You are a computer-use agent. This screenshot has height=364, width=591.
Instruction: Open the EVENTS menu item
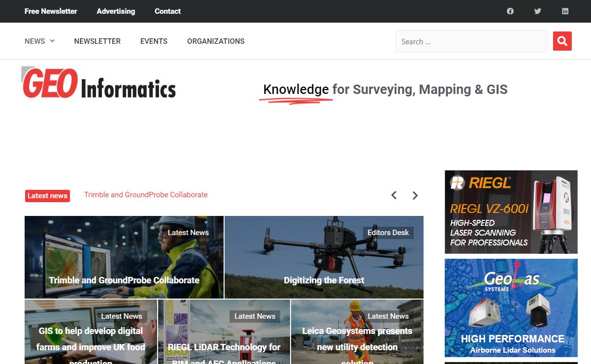tap(154, 41)
